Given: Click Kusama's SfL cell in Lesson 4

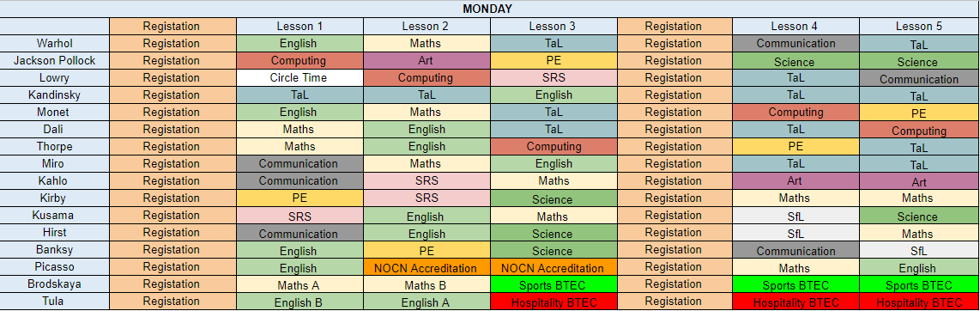Looking at the screenshot, I should [x=795, y=216].
